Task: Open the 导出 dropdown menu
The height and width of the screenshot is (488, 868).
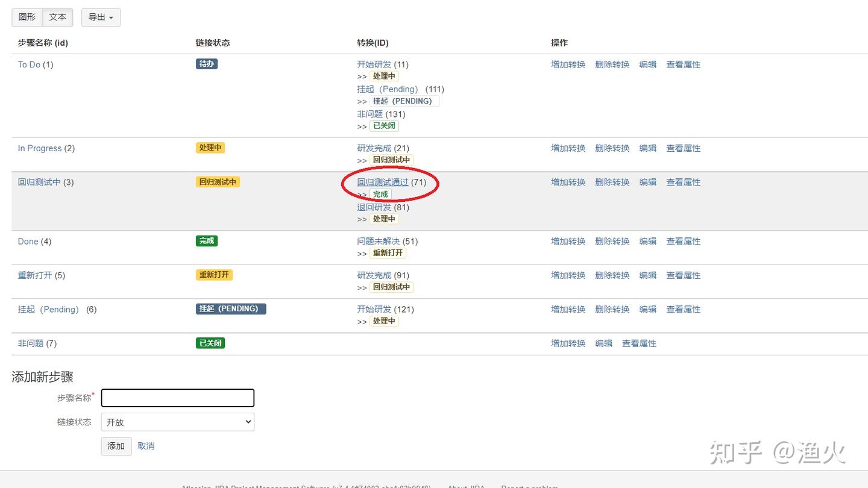Action: [x=101, y=17]
